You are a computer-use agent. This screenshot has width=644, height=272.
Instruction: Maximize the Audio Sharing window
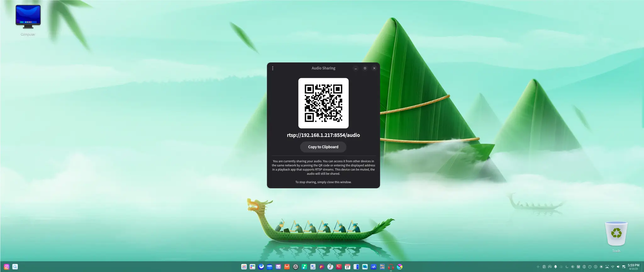click(x=365, y=68)
